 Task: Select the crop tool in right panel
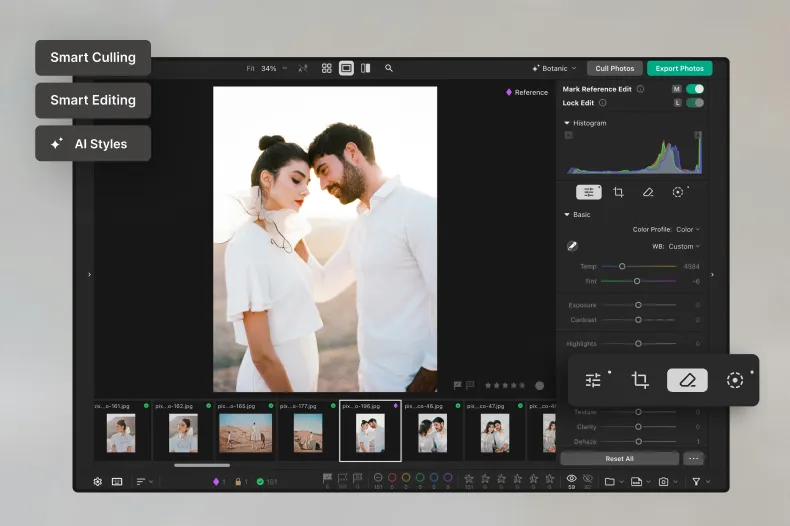618,192
